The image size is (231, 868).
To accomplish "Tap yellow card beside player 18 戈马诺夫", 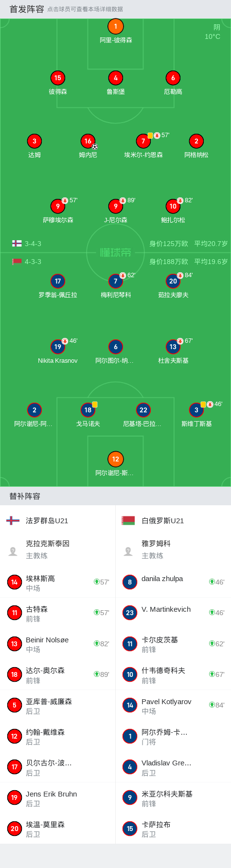I will tap(95, 405).
